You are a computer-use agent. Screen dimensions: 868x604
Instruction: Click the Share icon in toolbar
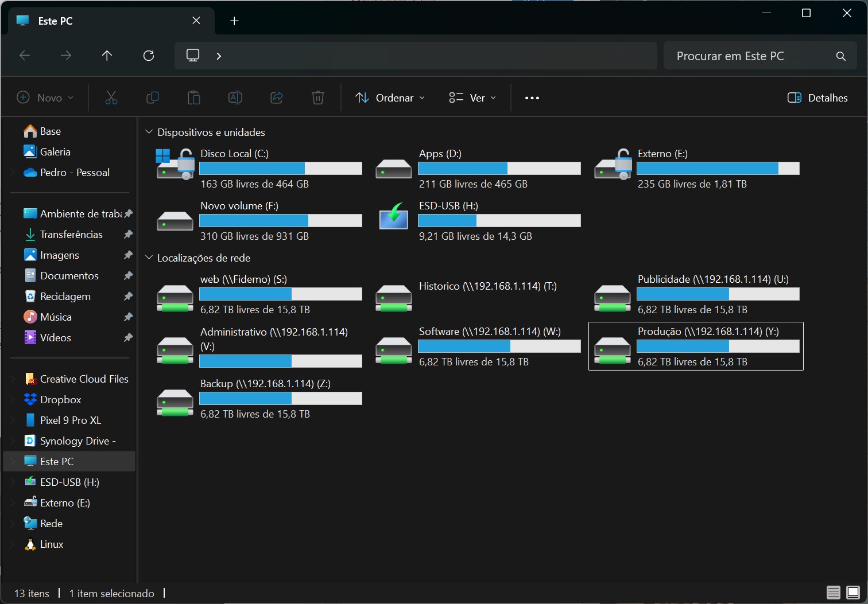(x=277, y=98)
